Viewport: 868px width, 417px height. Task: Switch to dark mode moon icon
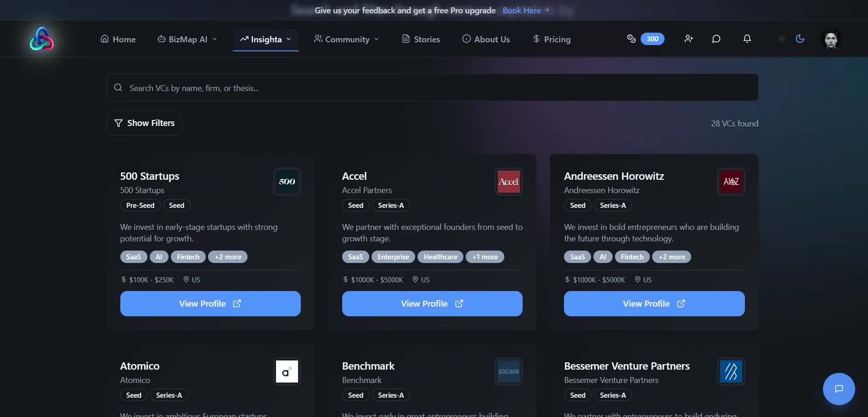tap(800, 39)
